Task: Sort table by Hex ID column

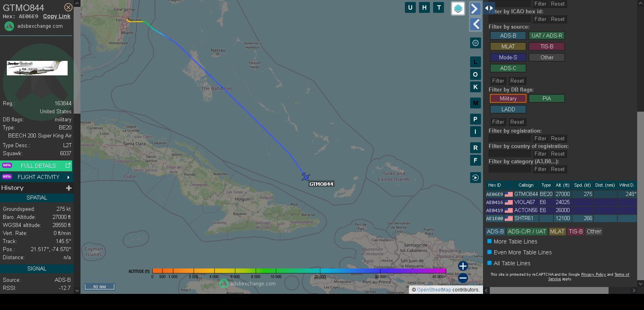Action: coord(495,185)
